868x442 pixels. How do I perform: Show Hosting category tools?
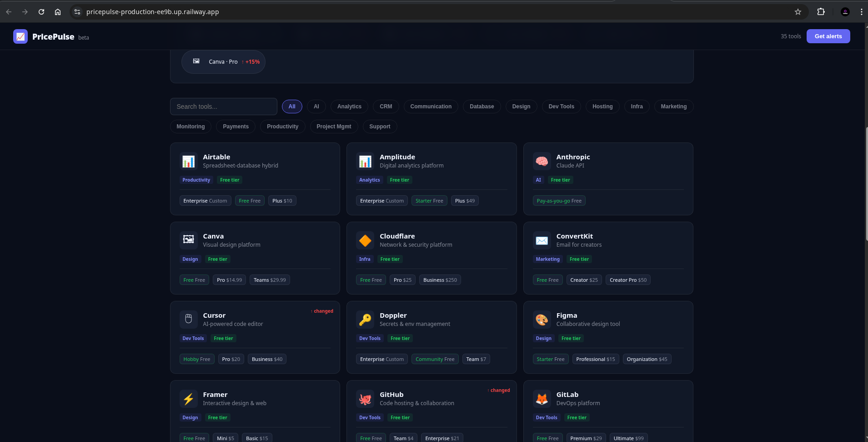[602, 107]
